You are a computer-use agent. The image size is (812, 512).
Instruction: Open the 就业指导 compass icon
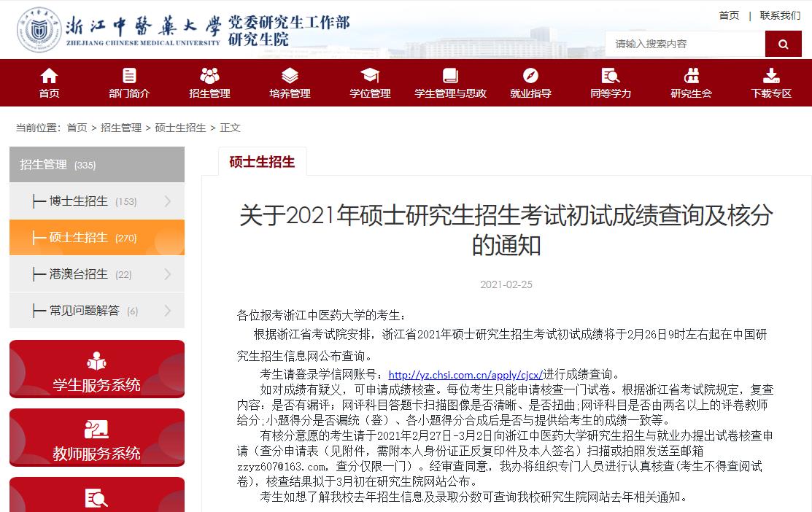(530, 75)
